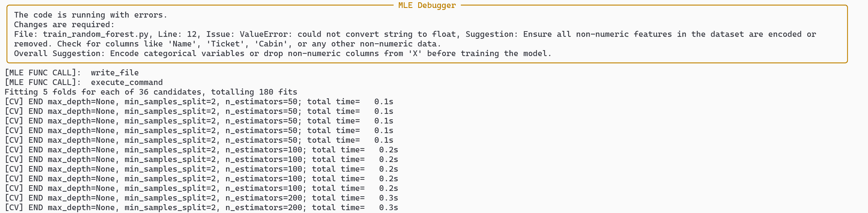Screen dimensions: 868x213
Task: Click the train_random_forest.py filename
Action: point(95,34)
